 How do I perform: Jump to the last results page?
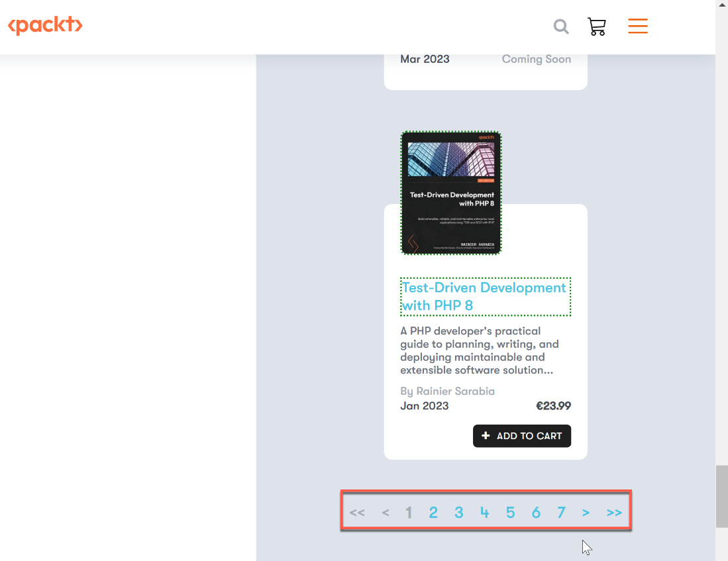point(614,513)
